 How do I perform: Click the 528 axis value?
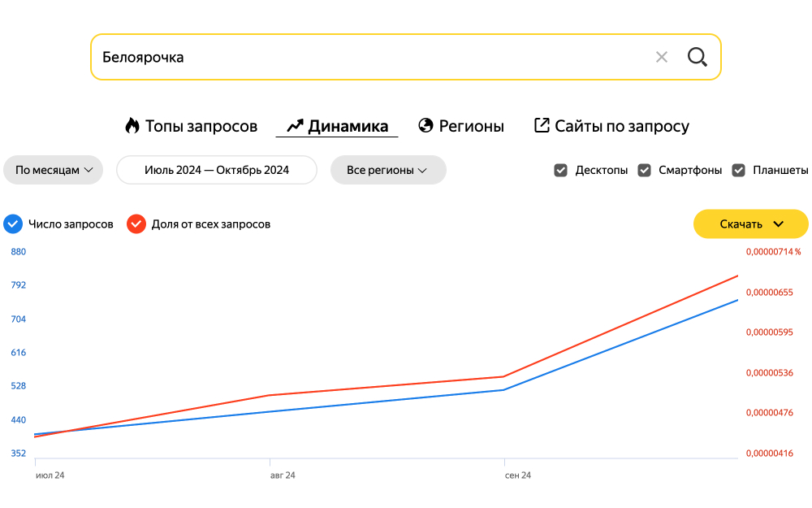[18, 385]
